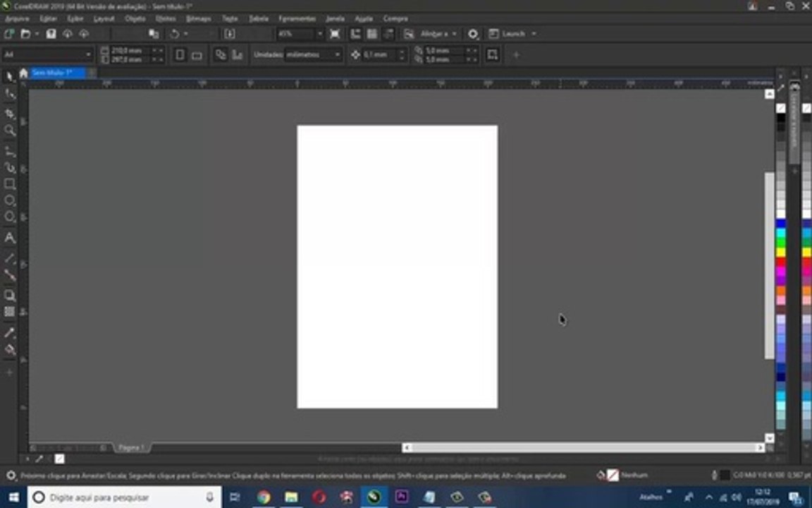The image size is (812, 508).
Task: Select the Transparency checkerboard tool
Action: pos(9,312)
